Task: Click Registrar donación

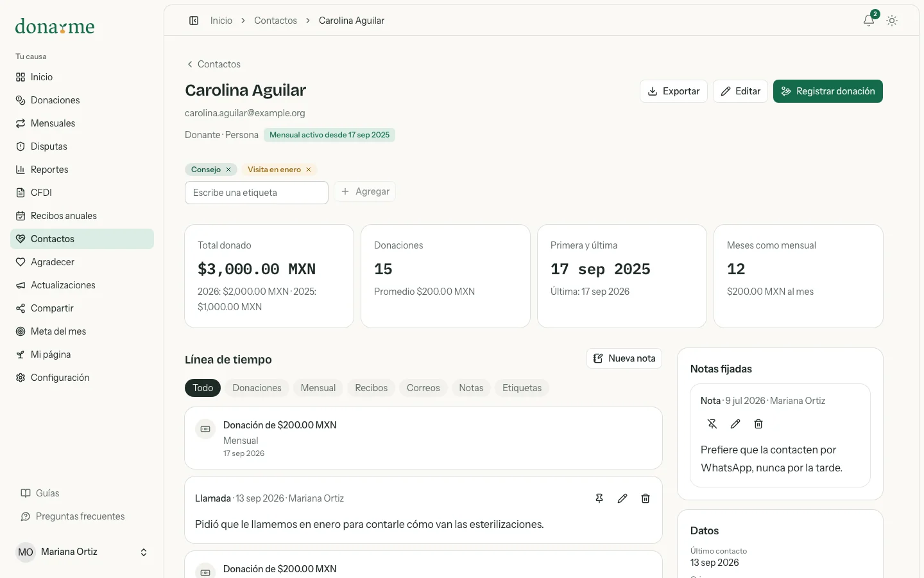Action: [x=828, y=91]
